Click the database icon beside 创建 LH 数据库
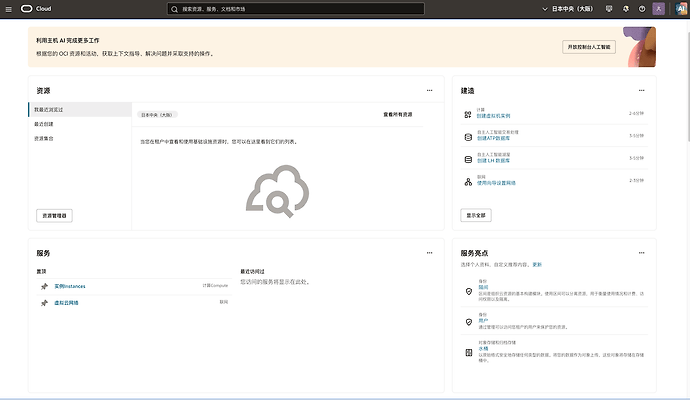 point(468,159)
